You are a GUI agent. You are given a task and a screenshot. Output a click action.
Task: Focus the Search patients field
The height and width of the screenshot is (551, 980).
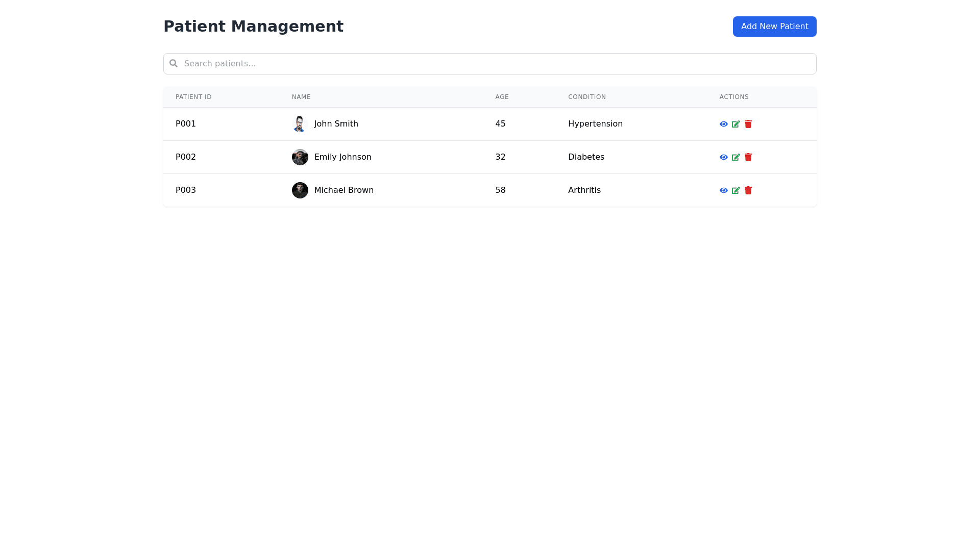pyautogui.click(x=490, y=64)
